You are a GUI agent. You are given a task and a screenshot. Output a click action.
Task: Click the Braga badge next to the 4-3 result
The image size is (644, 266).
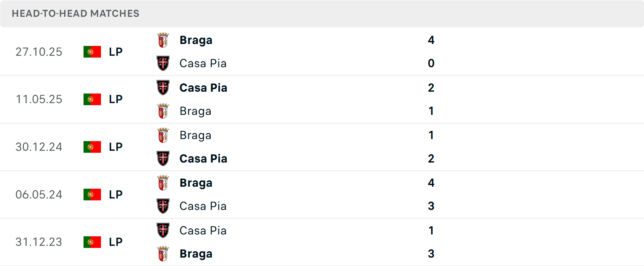pyautogui.click(x=163, y=182)
